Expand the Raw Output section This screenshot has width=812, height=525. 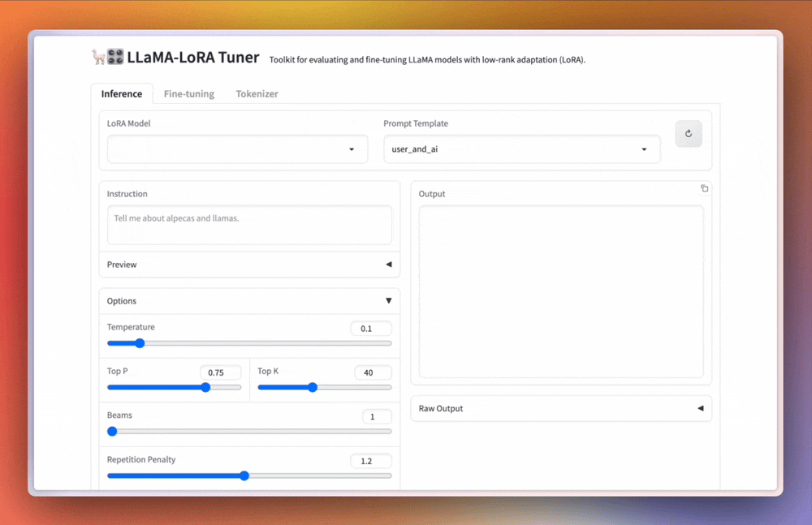pyautogui.click(x=561, y=408)
